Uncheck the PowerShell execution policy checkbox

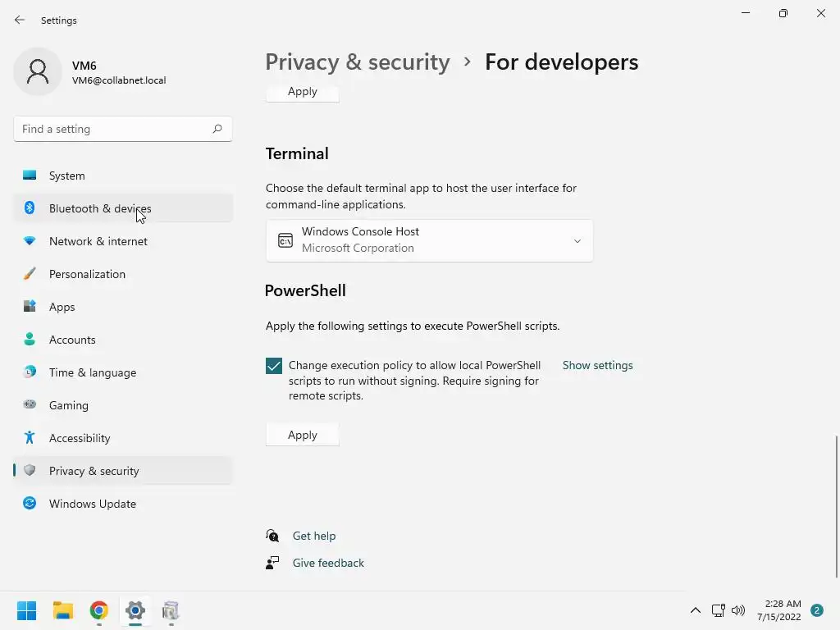[274, 366]
